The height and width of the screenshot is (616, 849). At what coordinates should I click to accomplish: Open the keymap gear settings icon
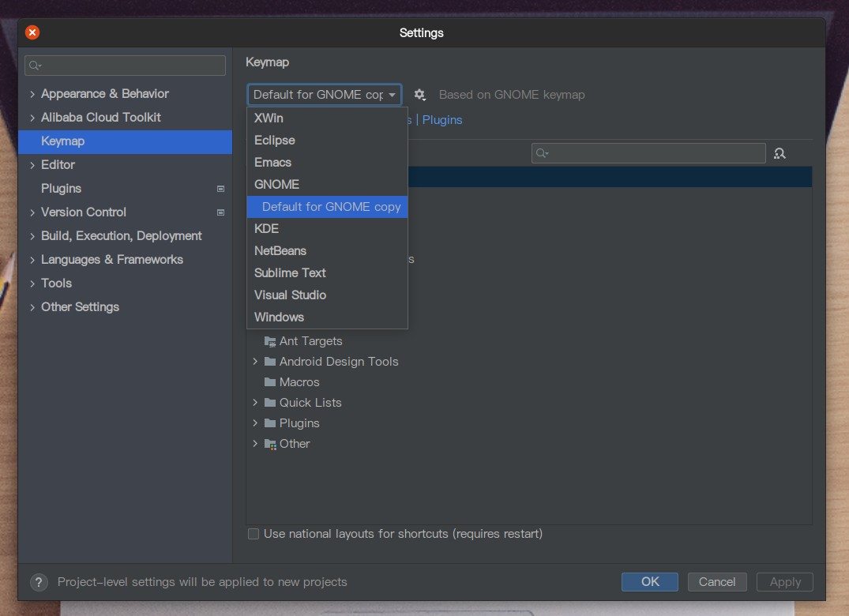pos(419,95)
